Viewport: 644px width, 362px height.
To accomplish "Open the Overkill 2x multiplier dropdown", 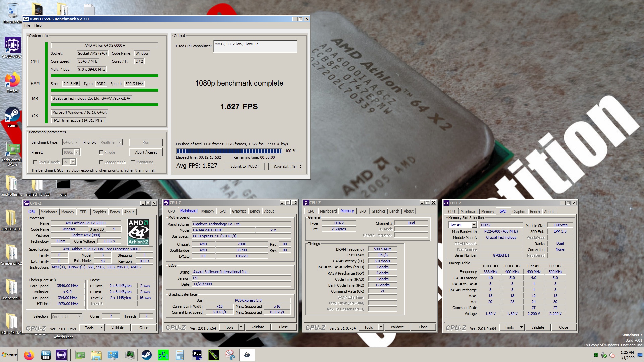I will click(69, 162).
